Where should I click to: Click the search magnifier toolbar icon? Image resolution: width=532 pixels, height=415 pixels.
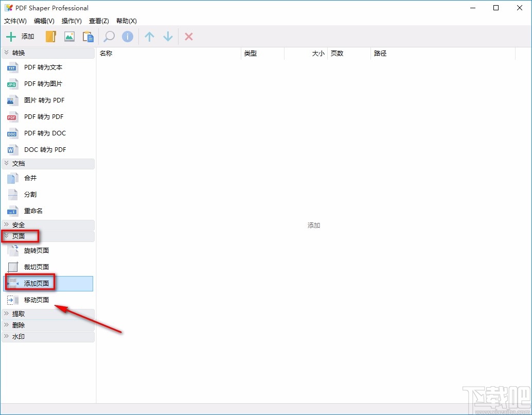point(108,37)
